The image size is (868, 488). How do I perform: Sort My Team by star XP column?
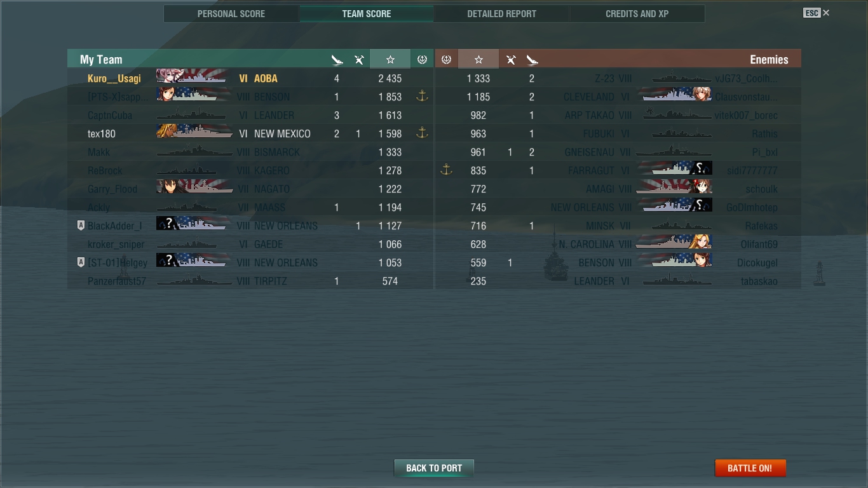(x=390, y=59)
